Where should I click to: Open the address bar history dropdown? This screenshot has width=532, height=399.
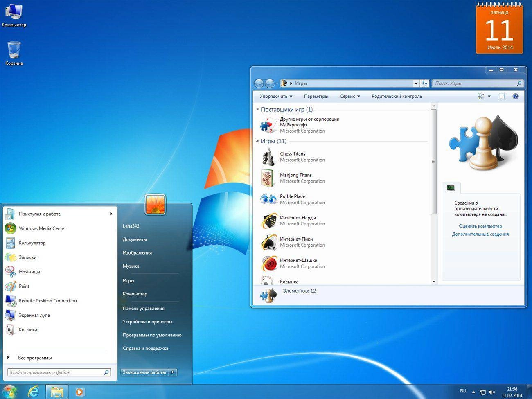point(416,83)
